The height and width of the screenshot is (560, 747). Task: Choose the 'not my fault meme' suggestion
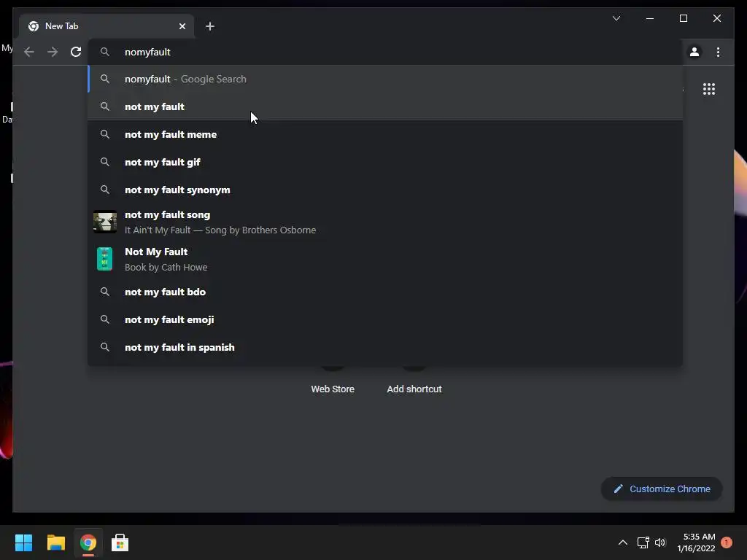(385, 134)
